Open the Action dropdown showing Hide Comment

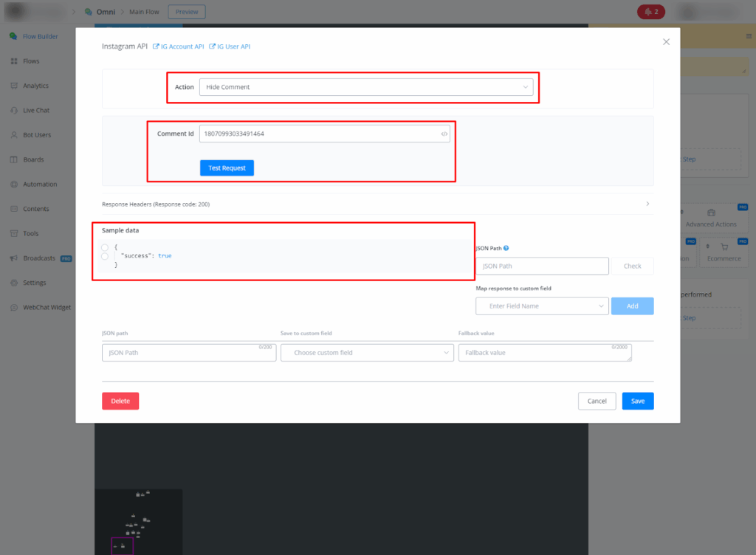(x=367, y=87)
